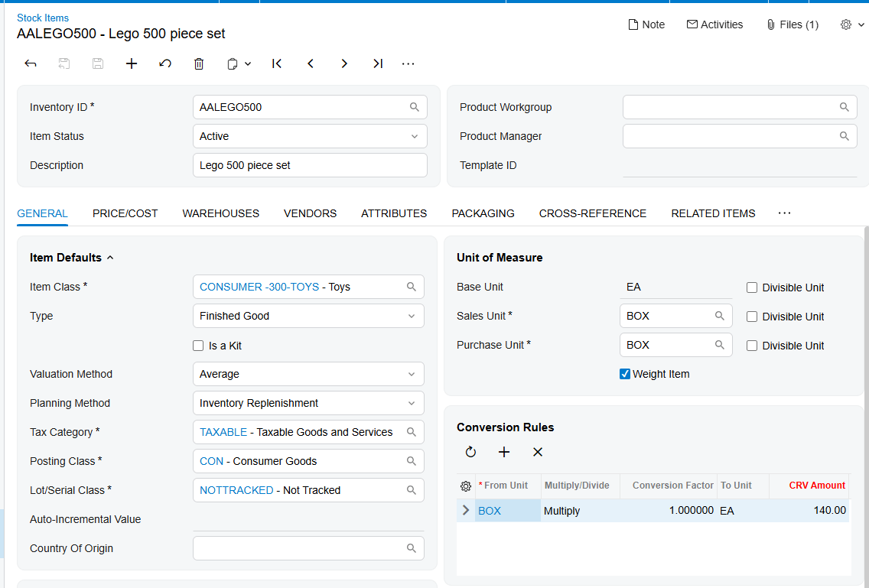Toggle the Is a Kit checkbox
This screenshot has height=588, width=869.
click(x=198, y=346)
